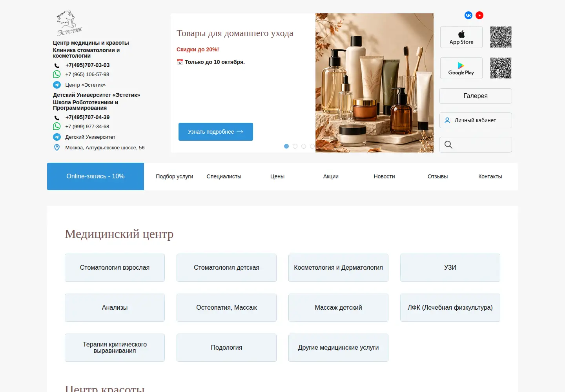Viewport: 565px width, 392px height.
Task: Click the user icon in Личный кабинет
Action: 447,120
